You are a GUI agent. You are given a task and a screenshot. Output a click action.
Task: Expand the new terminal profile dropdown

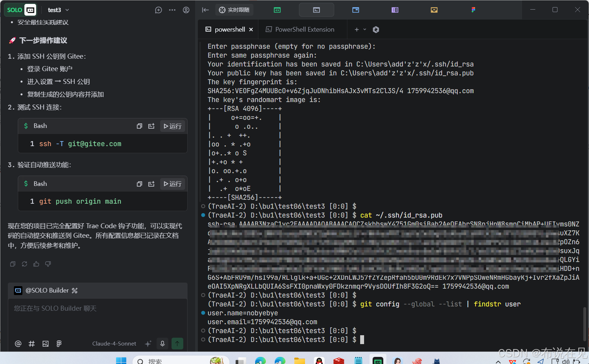coord(365,30)
